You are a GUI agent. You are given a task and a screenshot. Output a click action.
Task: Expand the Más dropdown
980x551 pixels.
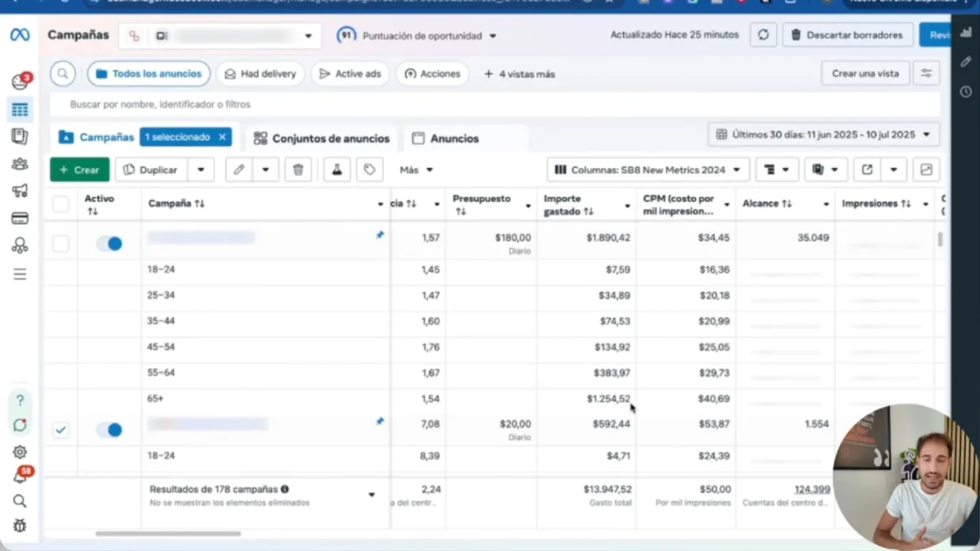point(416,169)
